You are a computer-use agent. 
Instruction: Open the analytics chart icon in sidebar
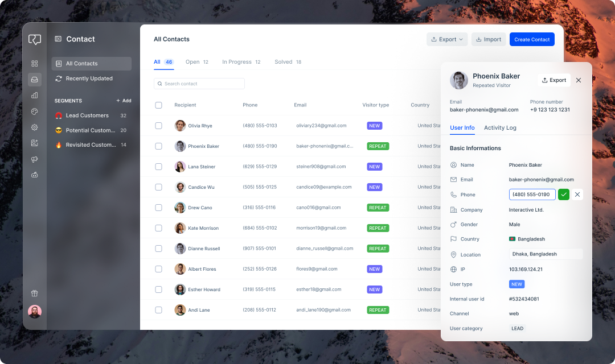pos(34,95)
